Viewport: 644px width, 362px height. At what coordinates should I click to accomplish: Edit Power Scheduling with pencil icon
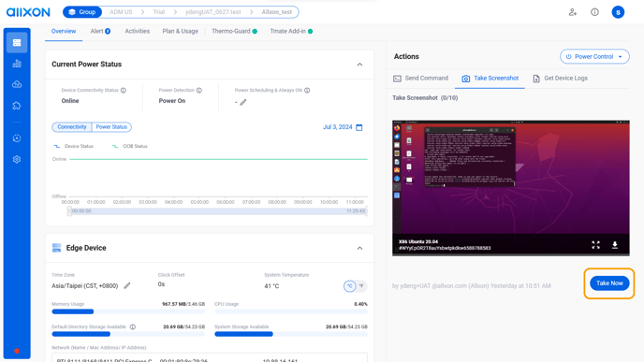[243, 102]
